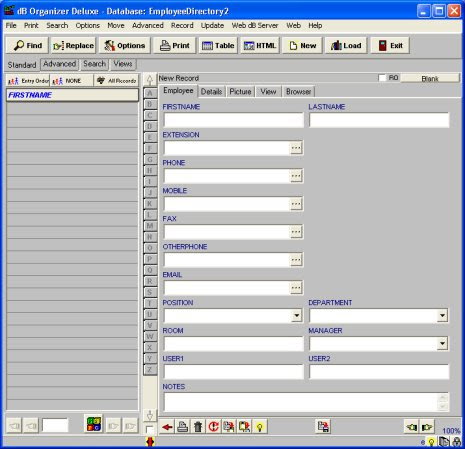Create a record with the New toolbar button

click(302, 45)
